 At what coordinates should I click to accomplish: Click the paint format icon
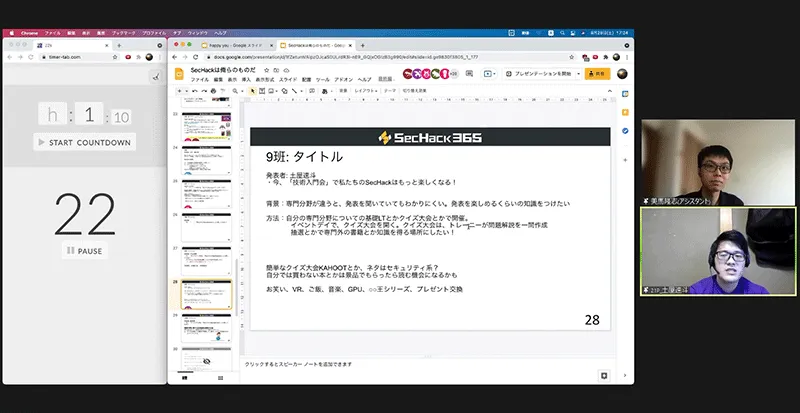[222, 91]
